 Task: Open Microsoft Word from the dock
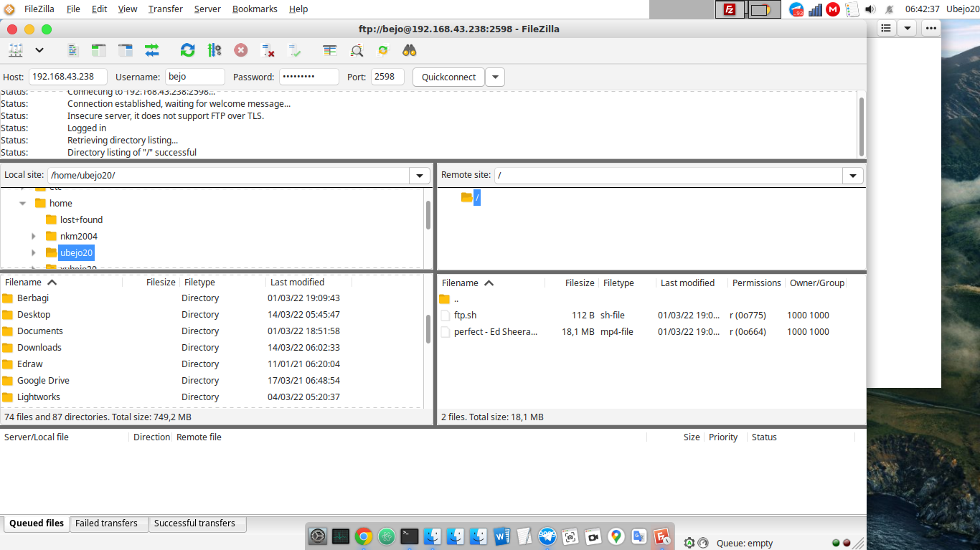[501, 536]
